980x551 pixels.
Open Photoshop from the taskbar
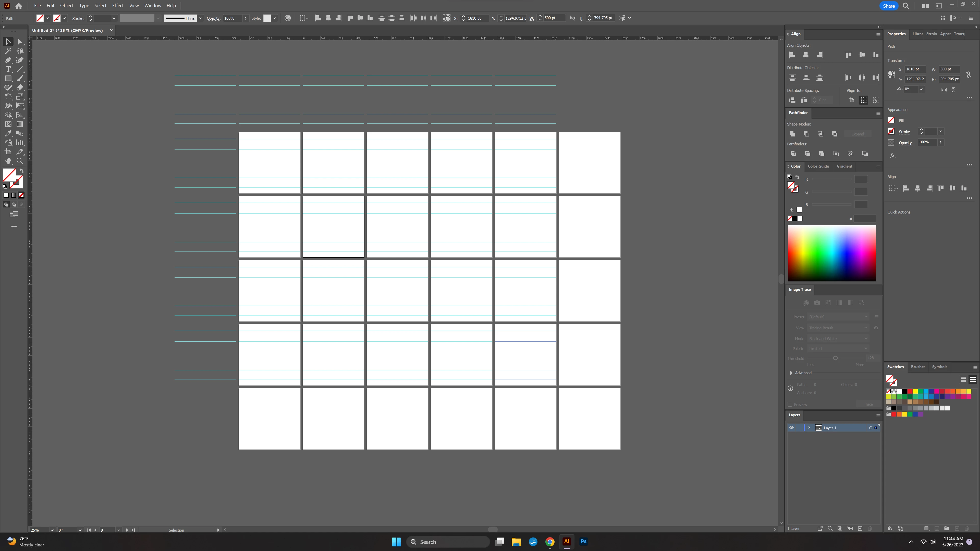[x=583, y=542]
